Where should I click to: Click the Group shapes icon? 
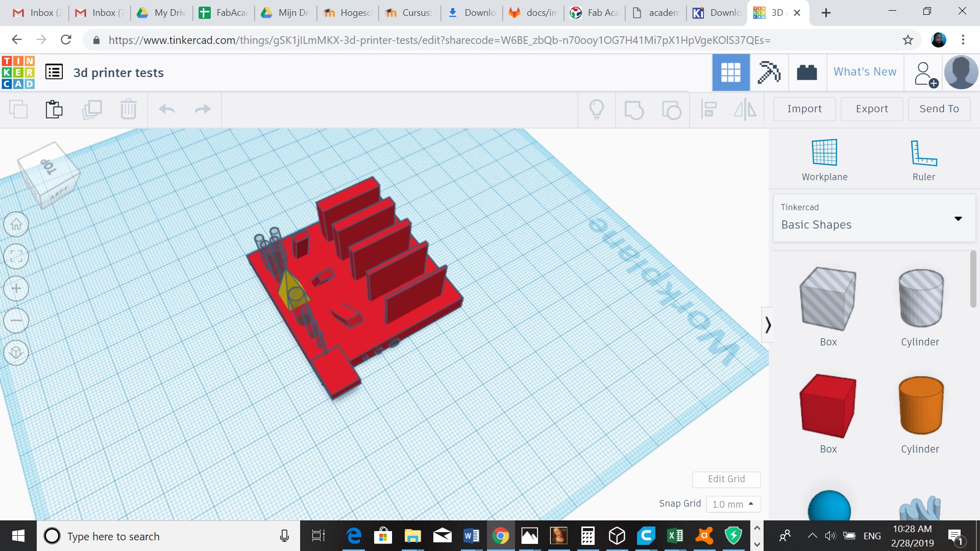pos(634,109)
